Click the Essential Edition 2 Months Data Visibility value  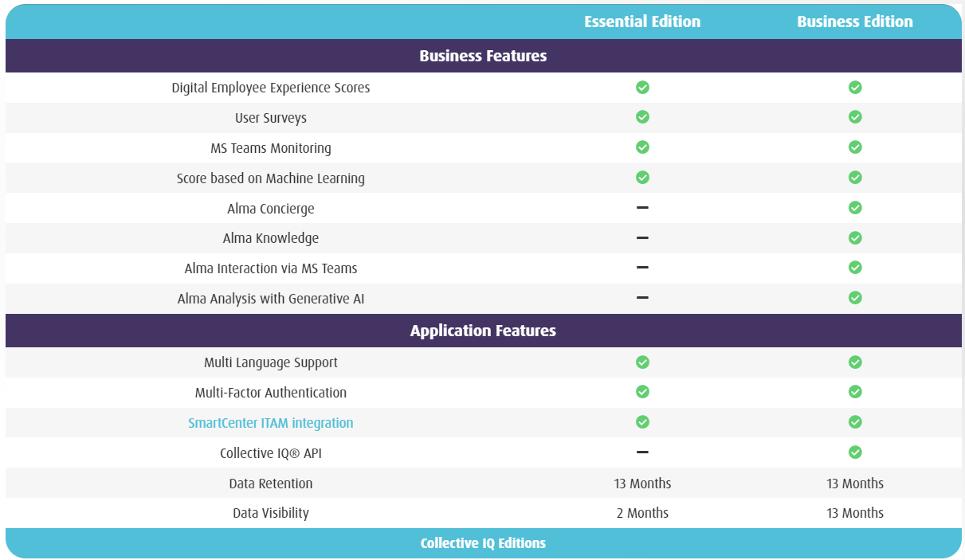642,513
